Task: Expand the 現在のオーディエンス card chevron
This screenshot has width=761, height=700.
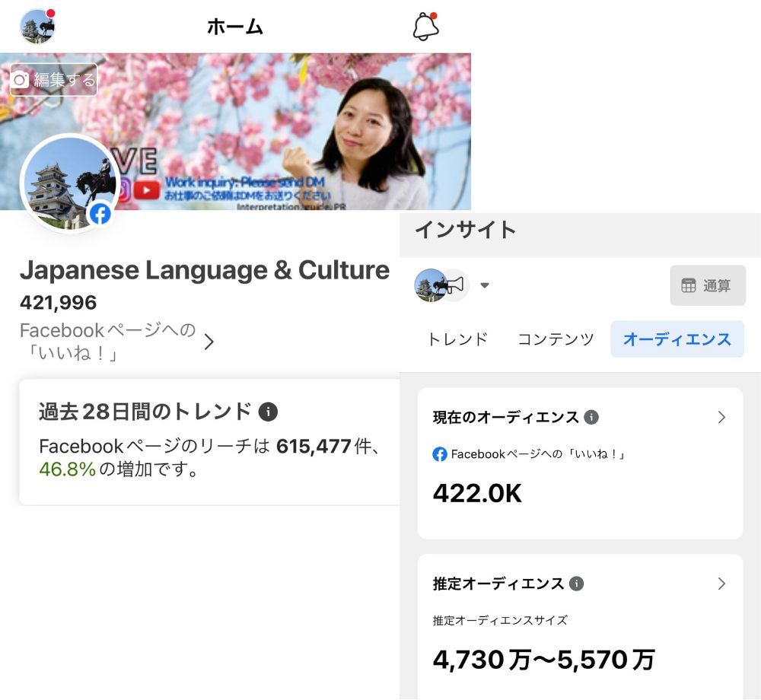Action: (721, 417)
